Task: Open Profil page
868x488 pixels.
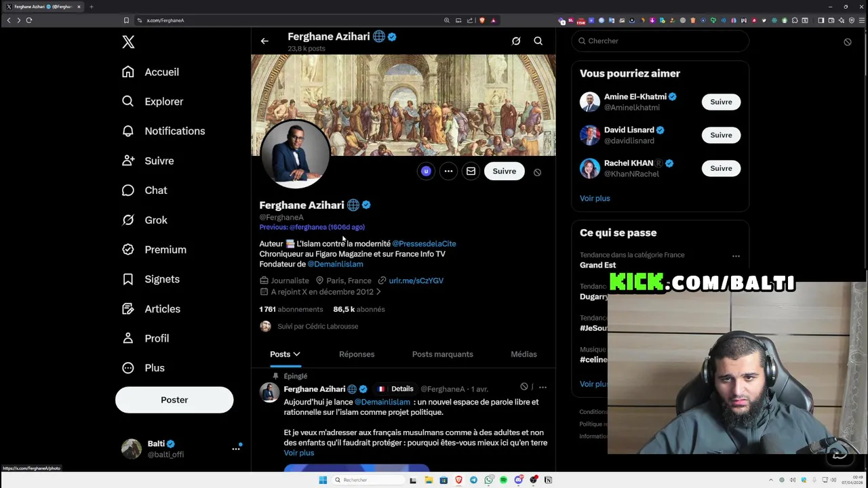Action: click(x=145, y=338)
